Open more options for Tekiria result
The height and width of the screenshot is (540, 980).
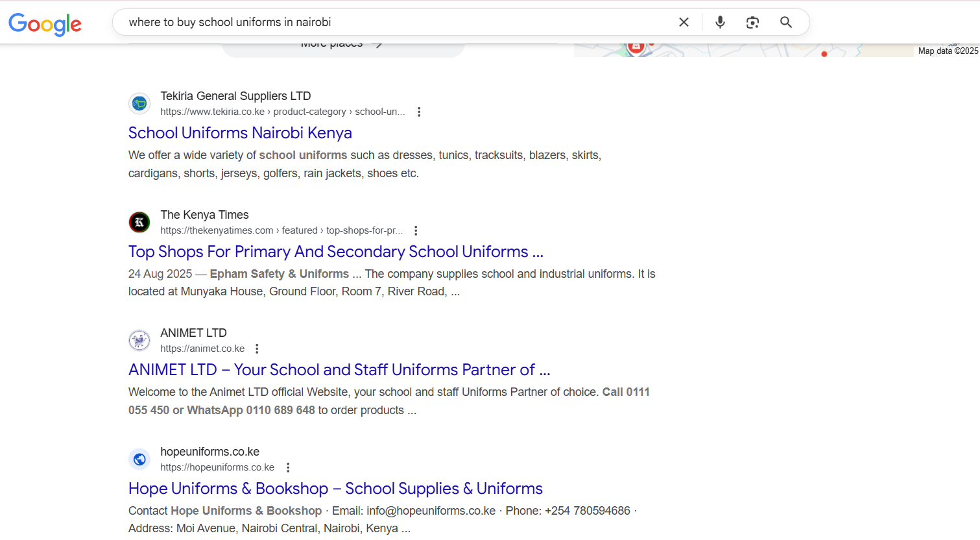[419, 112]
